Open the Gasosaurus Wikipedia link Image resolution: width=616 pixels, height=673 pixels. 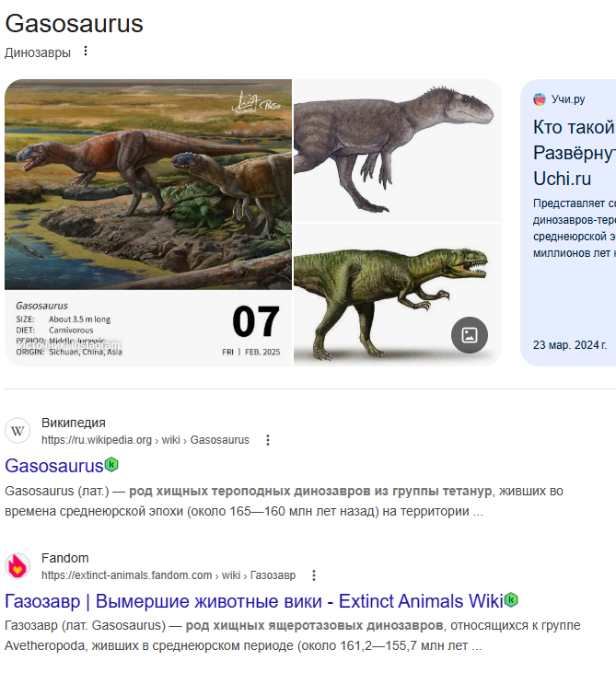pyautogui.click(x=54, y=466)
